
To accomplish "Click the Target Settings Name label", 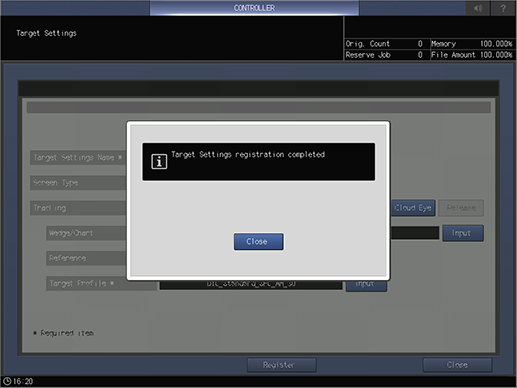I will (x=78, y=158).
